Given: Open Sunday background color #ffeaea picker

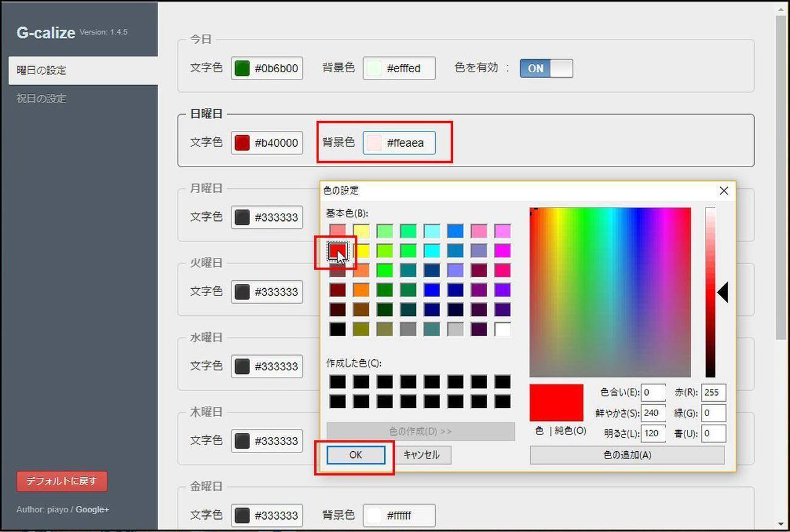Looking at the screenshot, I should (399, 143).
